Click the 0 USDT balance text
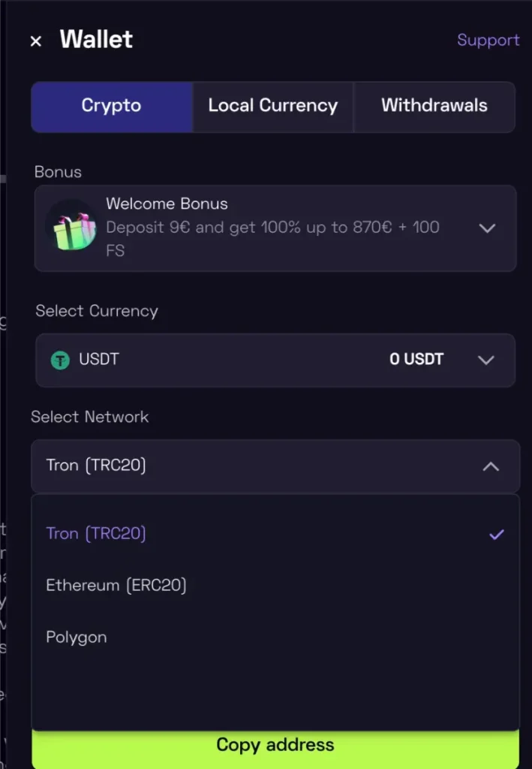The height and width of the screenshot is (769, 532). point(416,360)
